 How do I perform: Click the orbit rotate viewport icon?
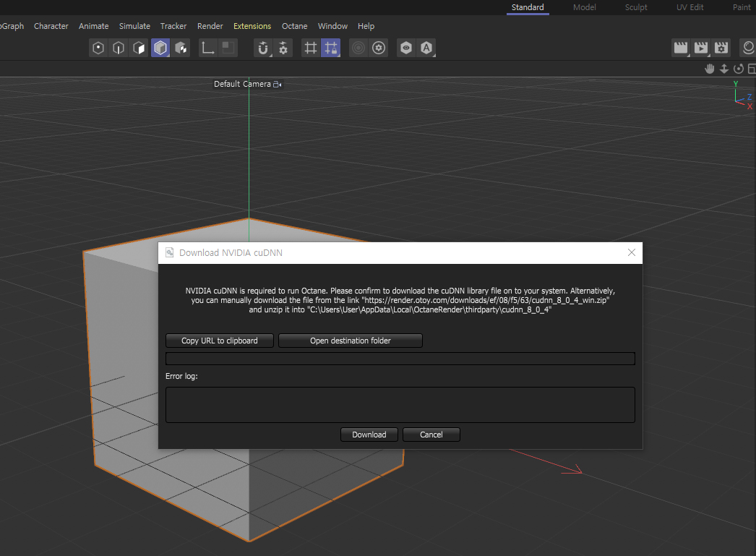pyautogui.click(x=738, y=69)
